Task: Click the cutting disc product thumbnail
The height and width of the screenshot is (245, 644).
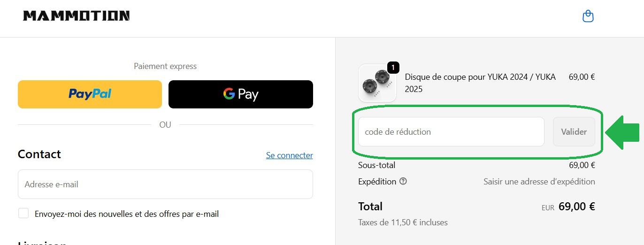Action: pyautogui.click(x=377, y=84)
